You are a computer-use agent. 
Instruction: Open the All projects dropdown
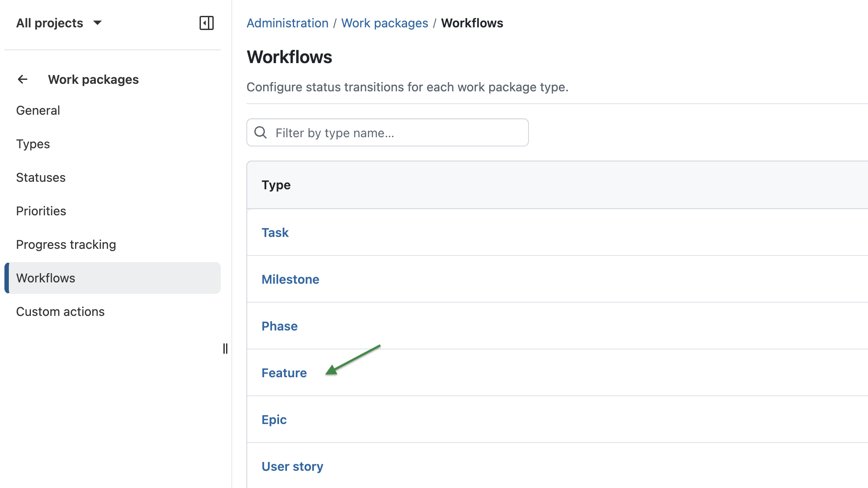click(60, 23)
